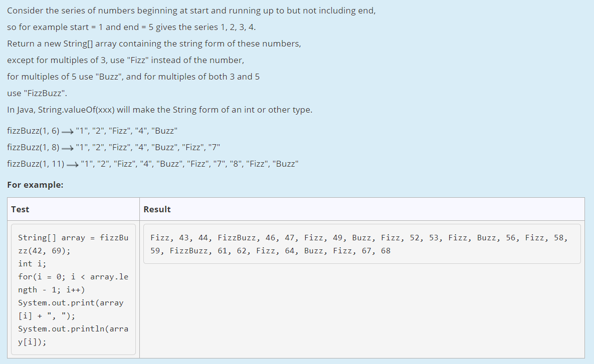
Task: Click the first line of the problem description
Action: coord(190,10)
